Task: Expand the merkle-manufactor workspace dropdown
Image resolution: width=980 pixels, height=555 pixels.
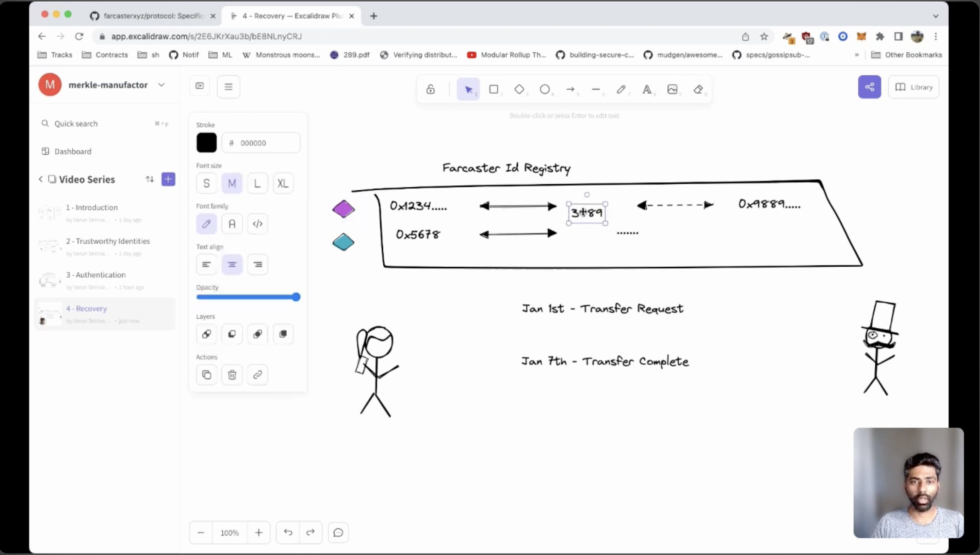Action: (162, 85)
